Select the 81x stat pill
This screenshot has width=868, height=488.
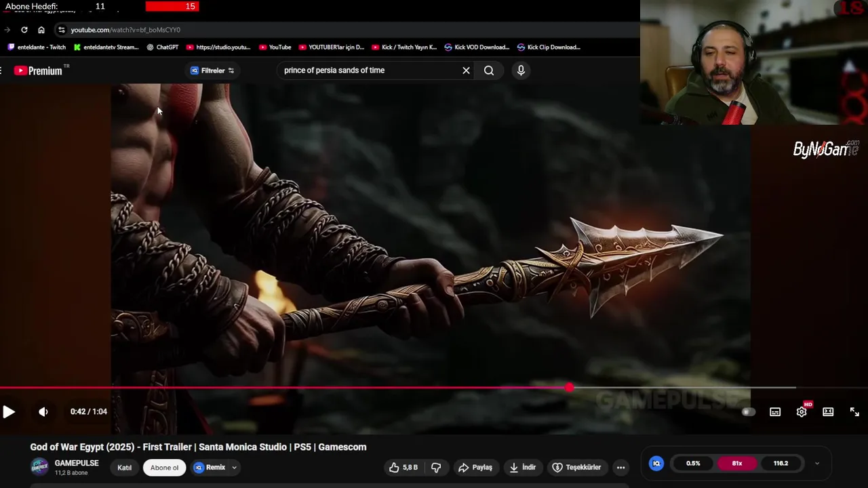(737, 464)
